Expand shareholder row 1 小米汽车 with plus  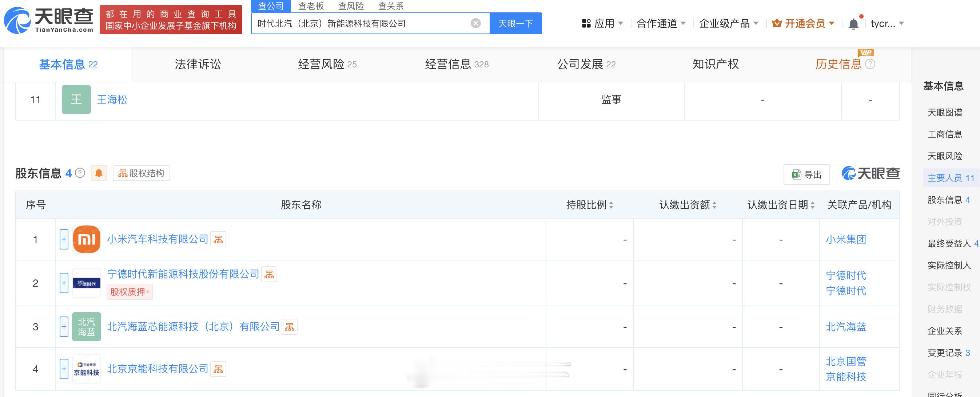[x=64, y=239]
